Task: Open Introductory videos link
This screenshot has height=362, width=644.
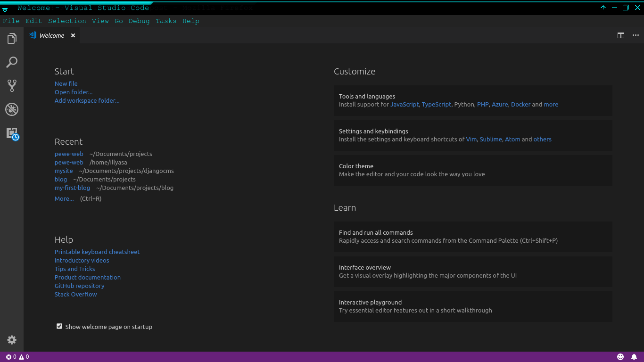Action: coord(82,260)
